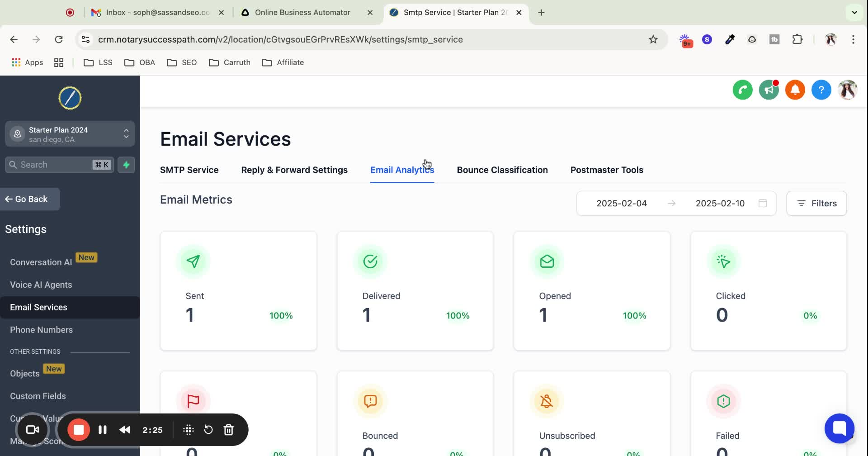Click the browser address bar URL
This screenshot has width=868, height=456.
[x=280, y=39]
